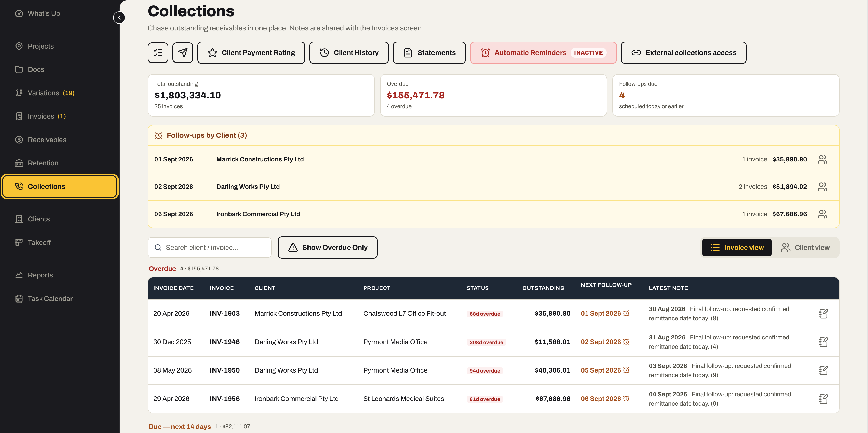
Task: Sort by Status column header
Action: (x=477, y=288)
